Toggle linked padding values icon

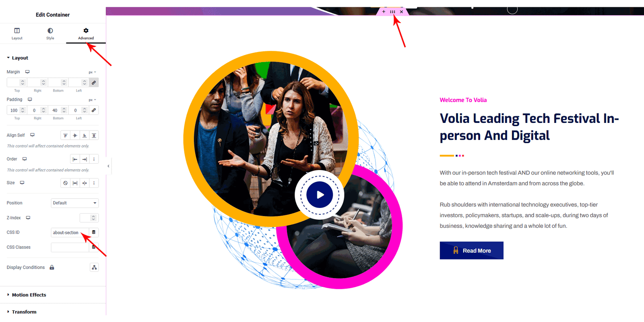tap(94, 110)
